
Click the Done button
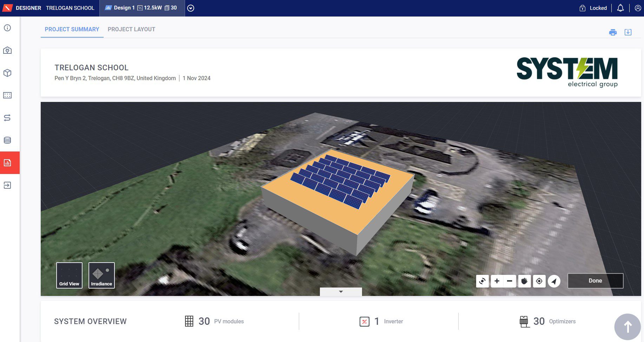pyautogui.click(x=596, y=281)
